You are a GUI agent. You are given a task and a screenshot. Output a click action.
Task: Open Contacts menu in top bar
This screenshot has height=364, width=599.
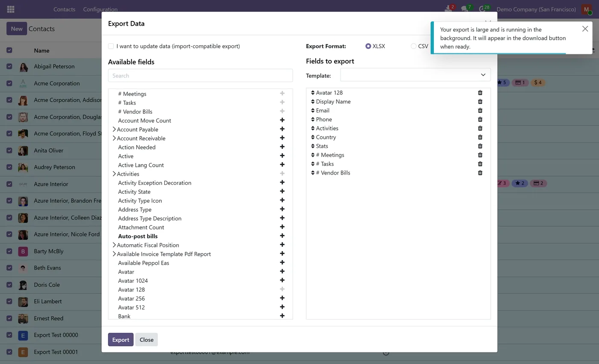(x=64, y=9)
